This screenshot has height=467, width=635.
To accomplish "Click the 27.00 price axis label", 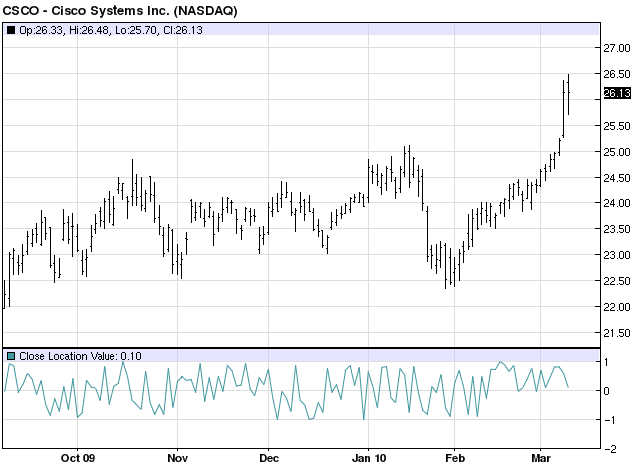I will 617,48.
